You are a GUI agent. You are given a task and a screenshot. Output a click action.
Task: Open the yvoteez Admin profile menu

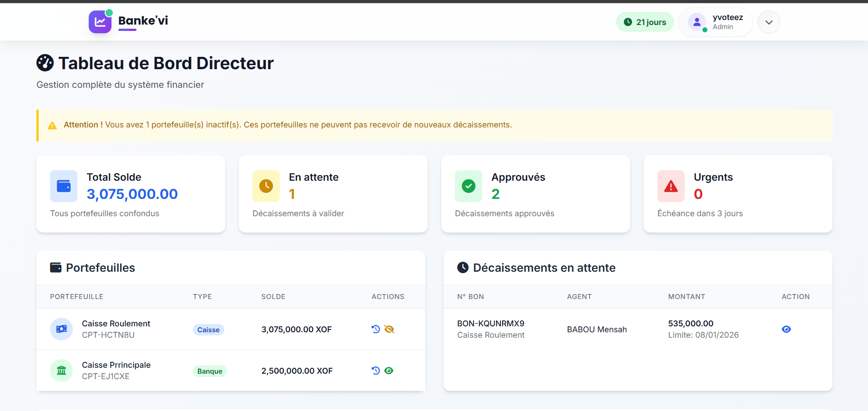[716, 22]
